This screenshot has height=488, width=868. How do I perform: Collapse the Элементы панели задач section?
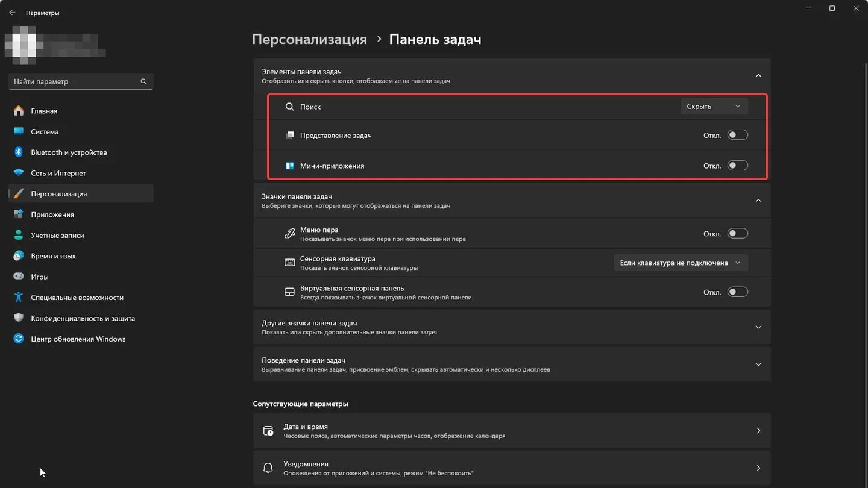click(758, 76)
